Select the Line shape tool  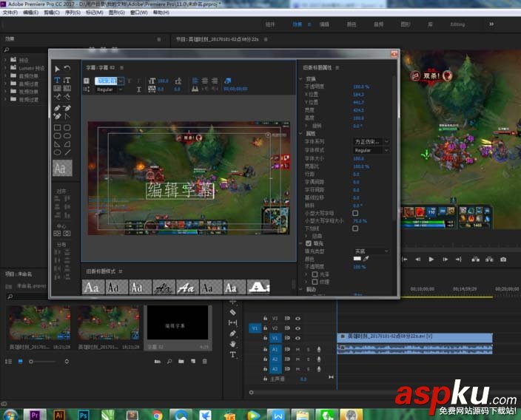point(67,152)
